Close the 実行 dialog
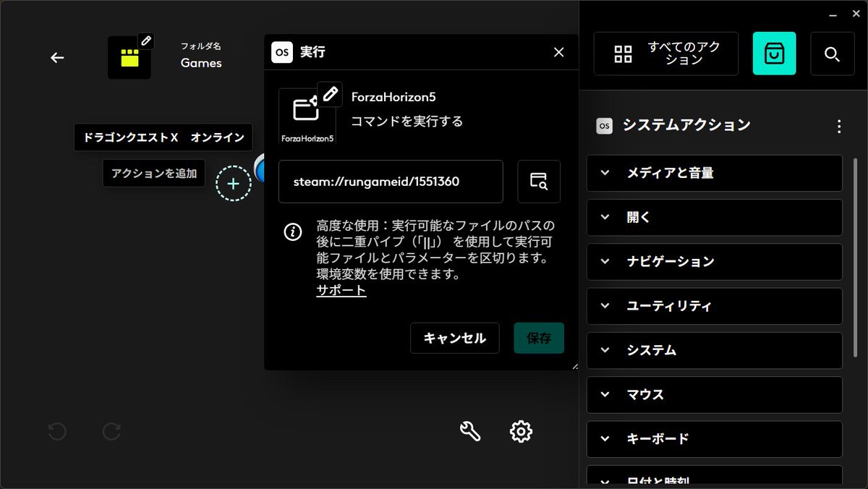 pos(558,52)
